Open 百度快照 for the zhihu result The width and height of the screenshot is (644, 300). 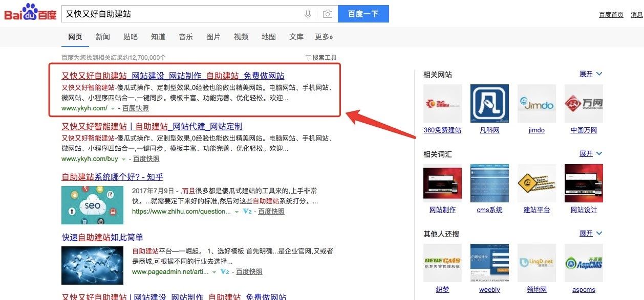271,211
